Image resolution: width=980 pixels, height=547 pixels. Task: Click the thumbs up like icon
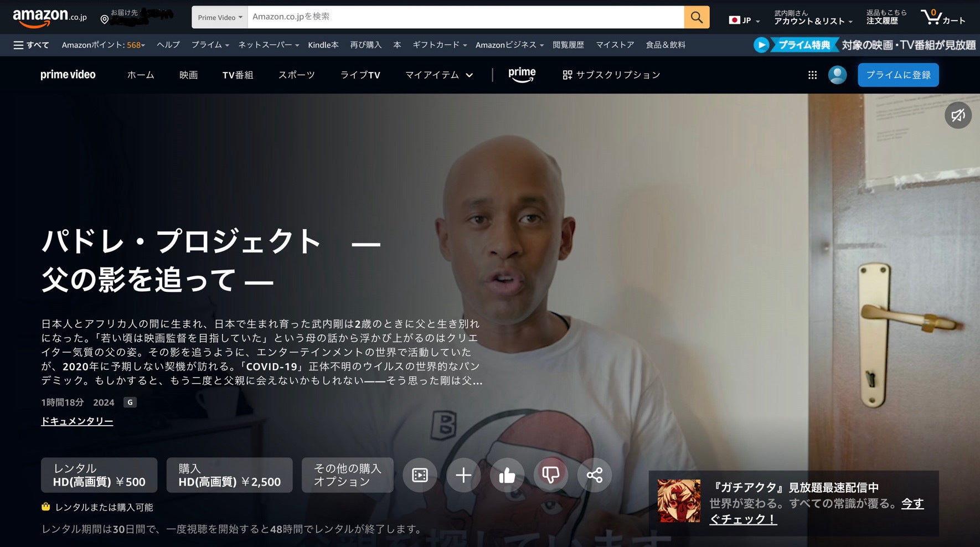click(x=507, y=475)
